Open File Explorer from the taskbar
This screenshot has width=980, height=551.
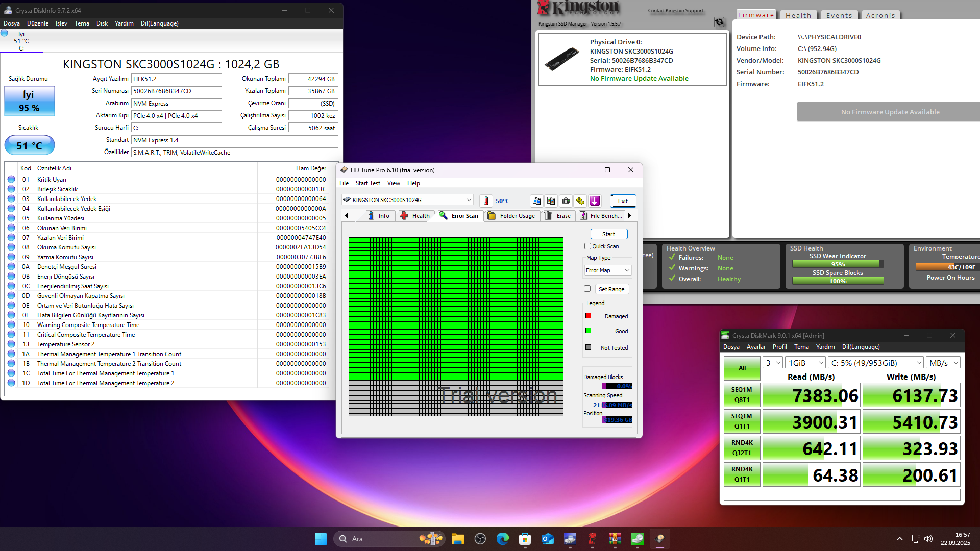457,539
